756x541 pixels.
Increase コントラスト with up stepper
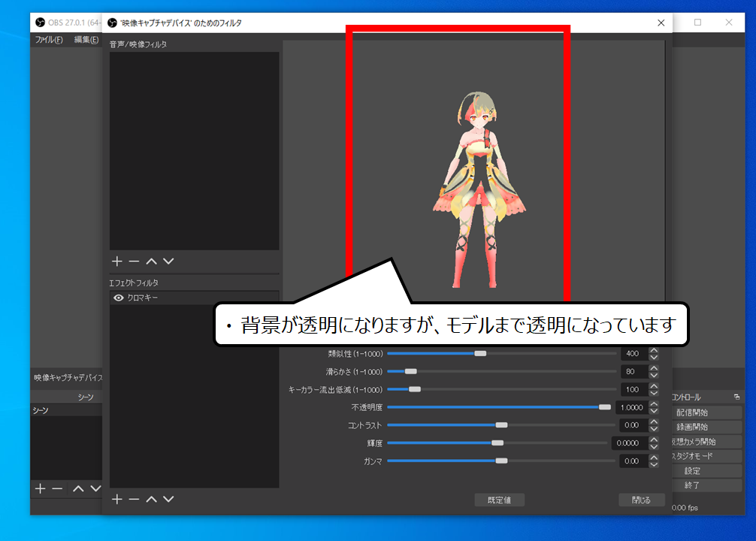(x=654, y=422)
